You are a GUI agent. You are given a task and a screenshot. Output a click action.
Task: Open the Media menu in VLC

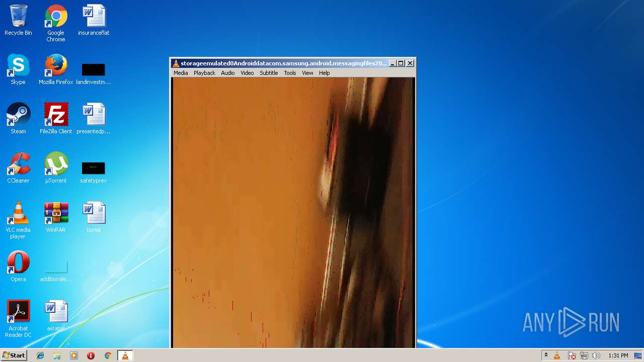[x=181, y=73]
